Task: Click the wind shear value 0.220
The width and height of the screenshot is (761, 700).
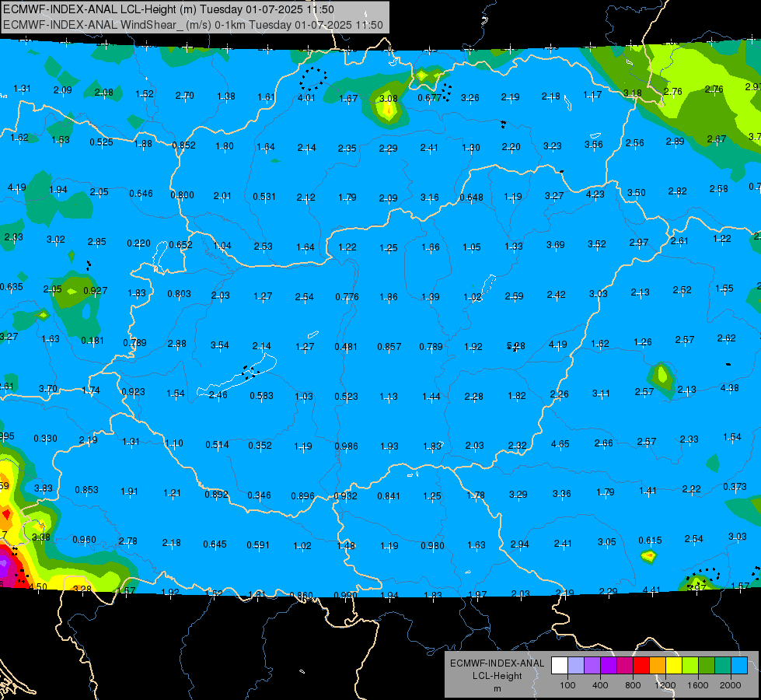Action: point(139,243)
